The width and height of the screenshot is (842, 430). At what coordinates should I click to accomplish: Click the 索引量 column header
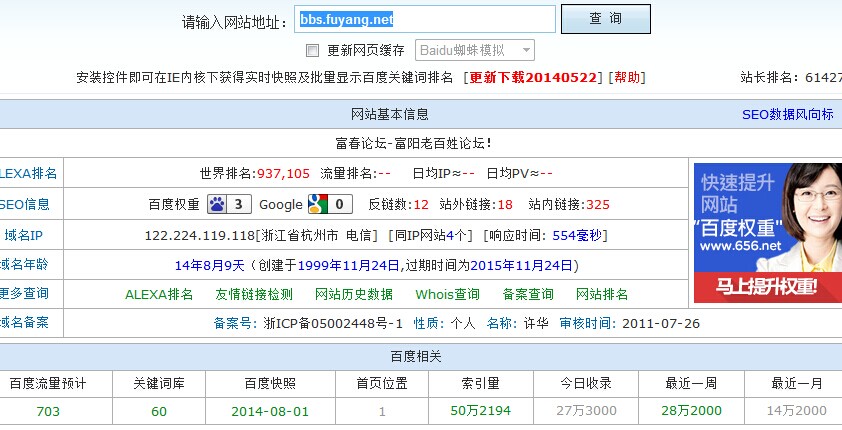click(481, 383)
